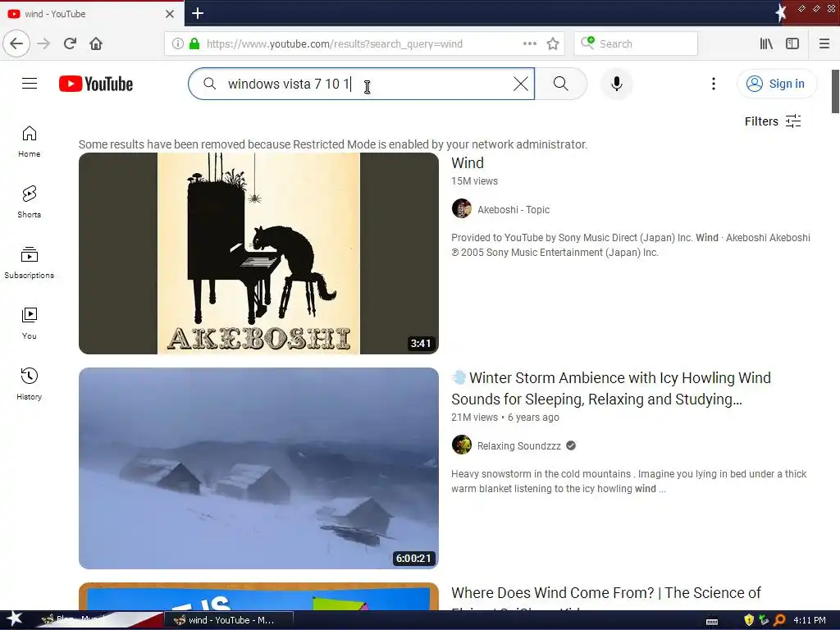Click the browser Forward arrow button
This screenshot has width=840, height=630.
pos(44,43)
